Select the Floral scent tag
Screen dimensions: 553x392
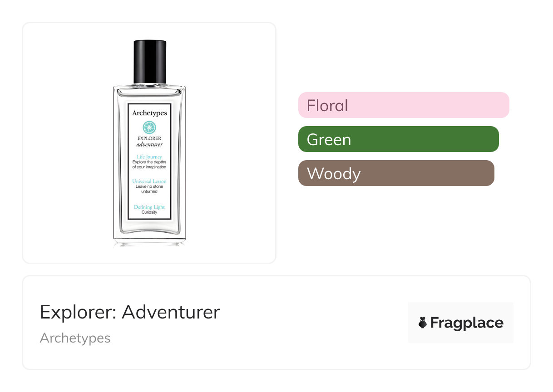coord(403,105)
